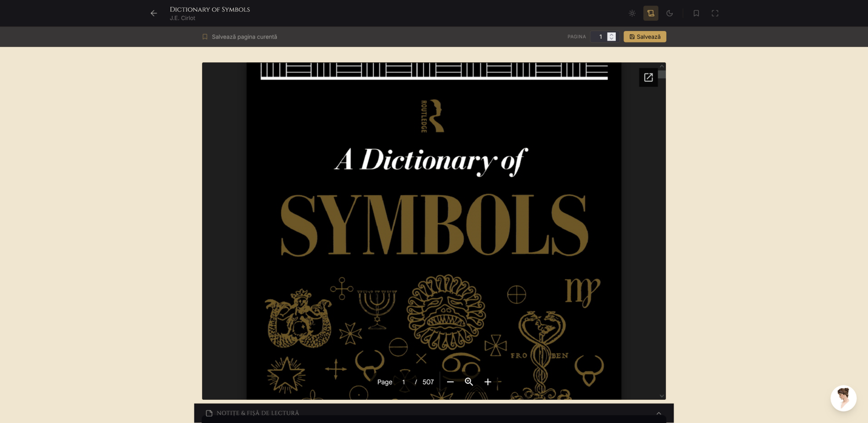Viewport: 868px width, 423px height.
Task: Increase the PAGINA number with up arrow
Action: [x=611, y=34]
